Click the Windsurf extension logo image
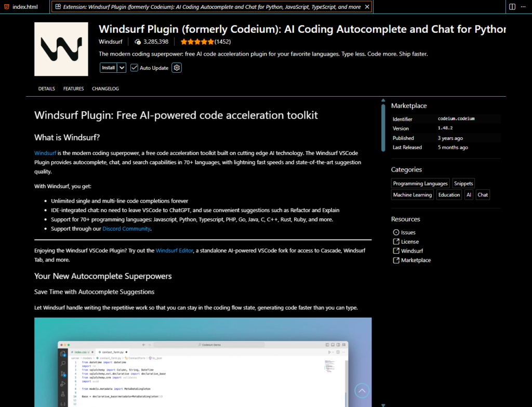Viewport: 532px width, 407px height. pos(61,49)
